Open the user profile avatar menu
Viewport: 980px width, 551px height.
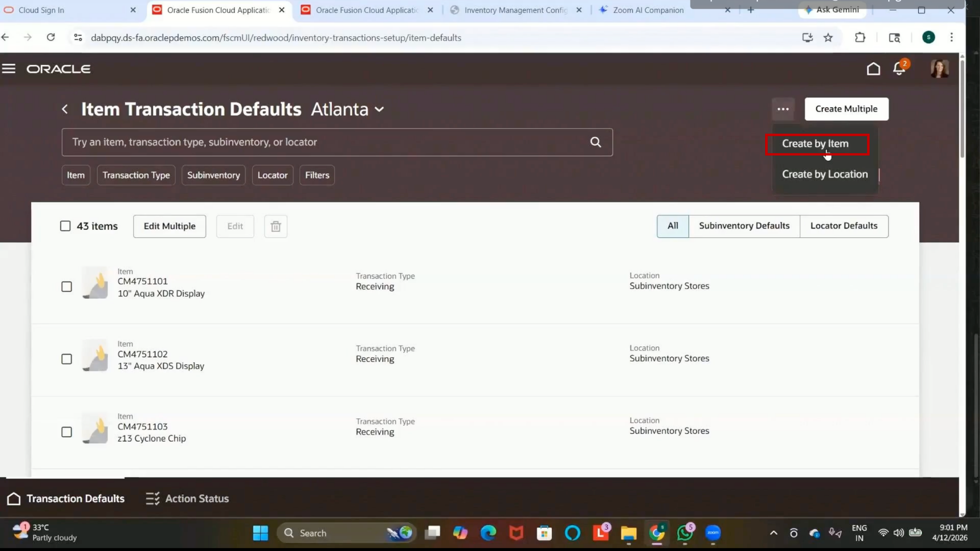[939, 68]
